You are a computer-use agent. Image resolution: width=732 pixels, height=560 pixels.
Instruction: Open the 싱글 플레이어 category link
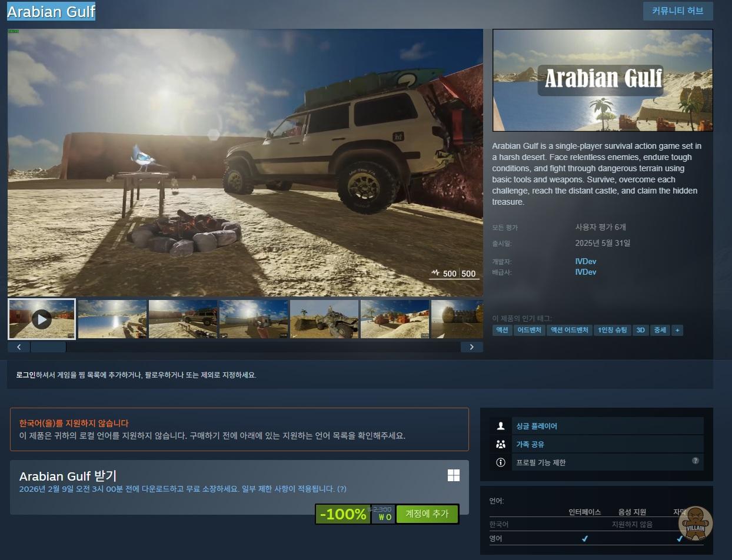[x=536, y=426]
